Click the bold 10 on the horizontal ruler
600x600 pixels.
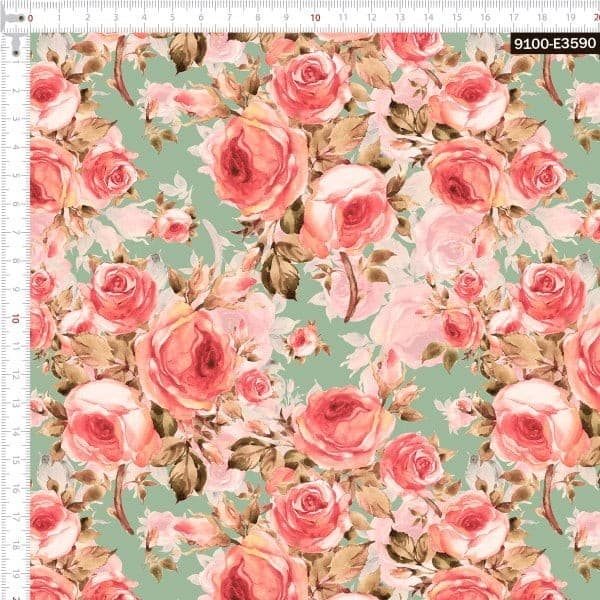[x=315, y=18]
